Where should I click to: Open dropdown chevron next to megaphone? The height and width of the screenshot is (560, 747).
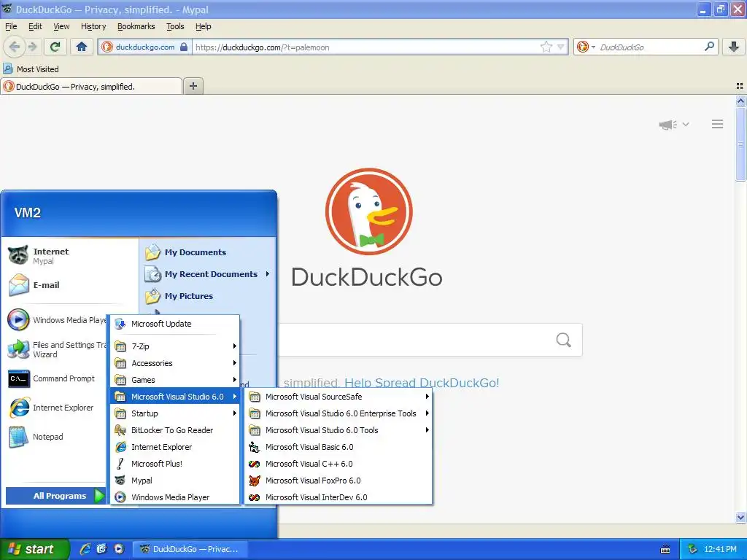[686, 124]
